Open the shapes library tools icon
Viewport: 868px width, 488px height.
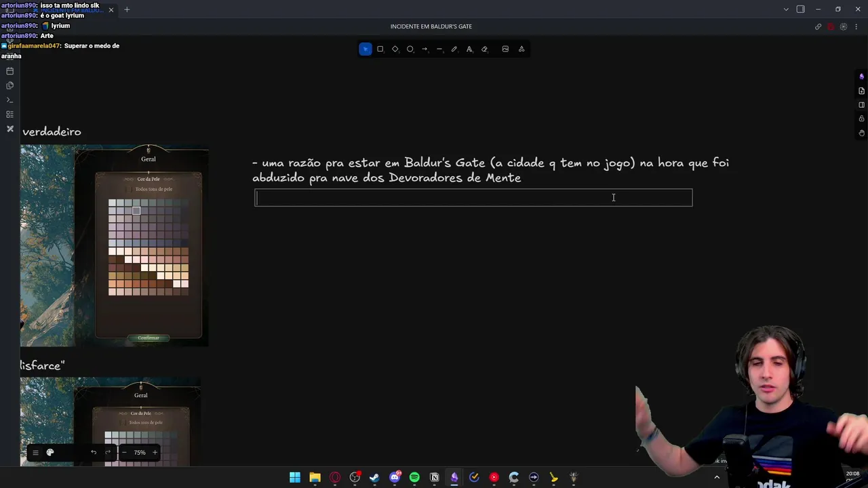click(521, 49)
